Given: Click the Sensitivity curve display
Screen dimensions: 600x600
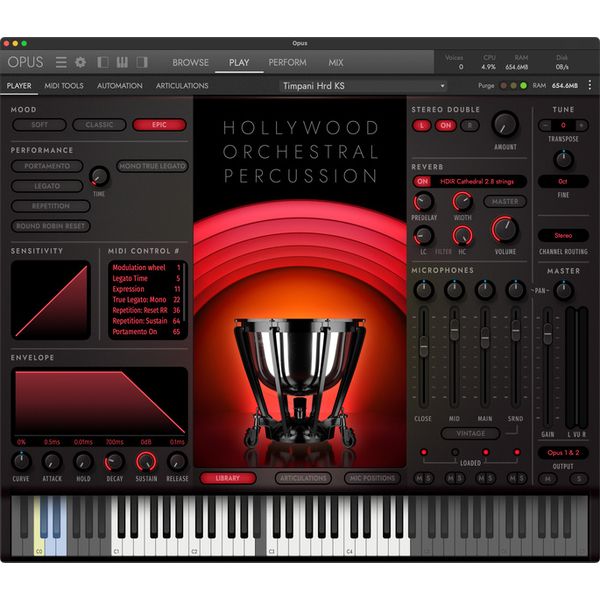Looking at the screenshot, I should 51,300.
